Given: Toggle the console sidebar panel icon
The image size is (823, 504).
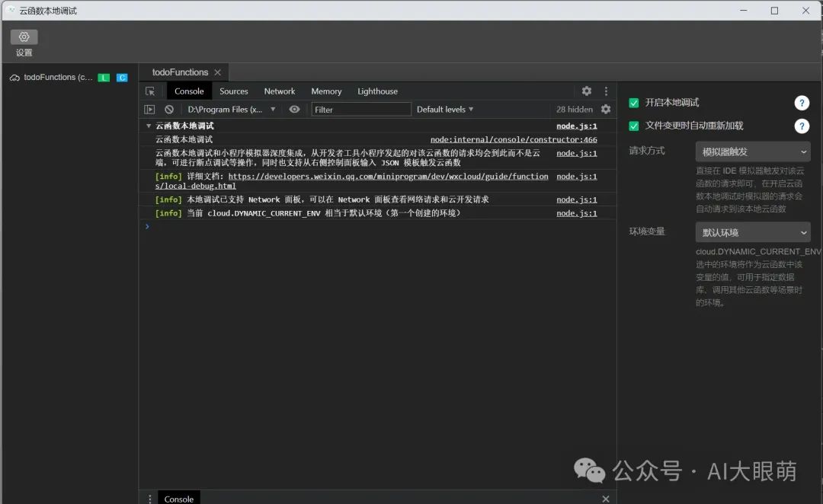Looking at the screenshot, I should 149,109.
